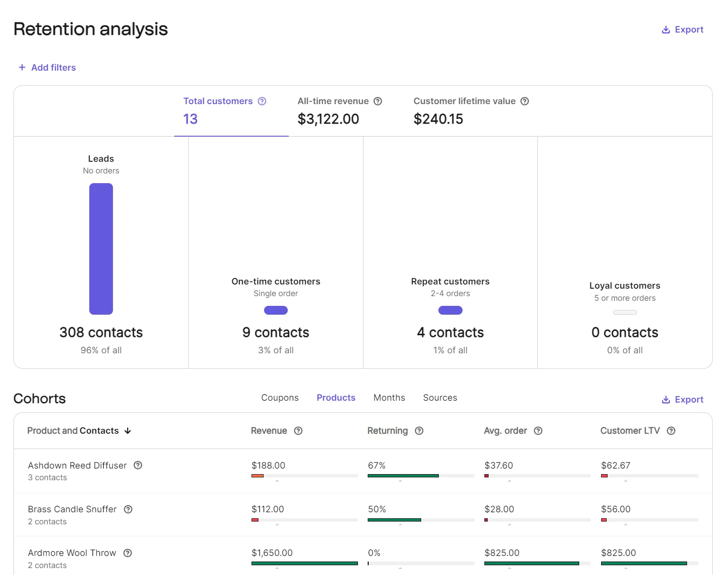
Task: Click the $1,650.00 revenue value
Action: point(272,553)
